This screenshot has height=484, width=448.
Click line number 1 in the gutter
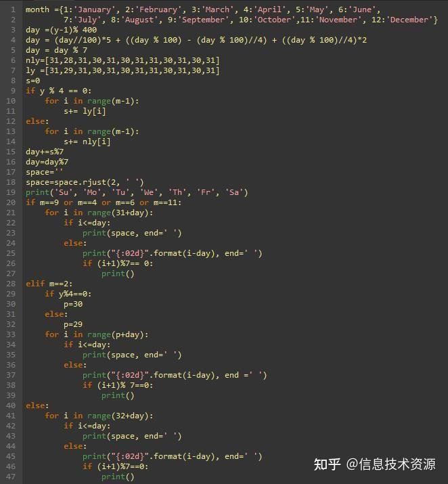click(x=13, y=9)
